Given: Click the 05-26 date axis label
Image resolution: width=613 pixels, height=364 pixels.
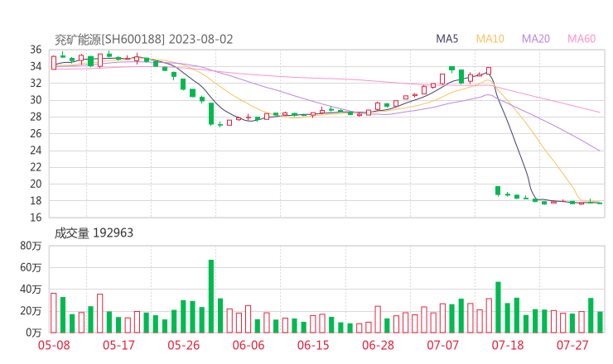Looking at the screenshot, I should [x=184, y=345].
